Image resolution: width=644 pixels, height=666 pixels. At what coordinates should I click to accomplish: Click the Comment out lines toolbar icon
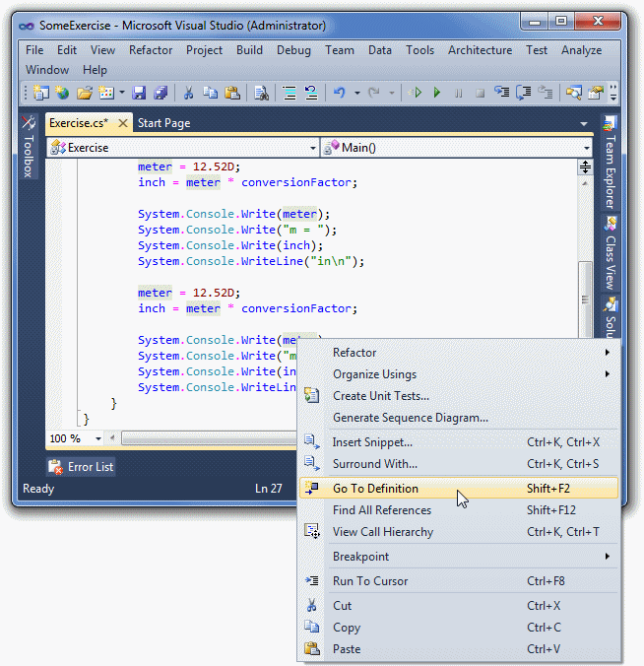290,93
